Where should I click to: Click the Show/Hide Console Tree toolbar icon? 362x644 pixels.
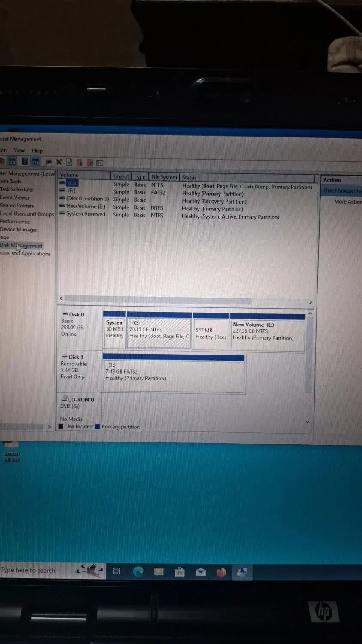[12, 162]
